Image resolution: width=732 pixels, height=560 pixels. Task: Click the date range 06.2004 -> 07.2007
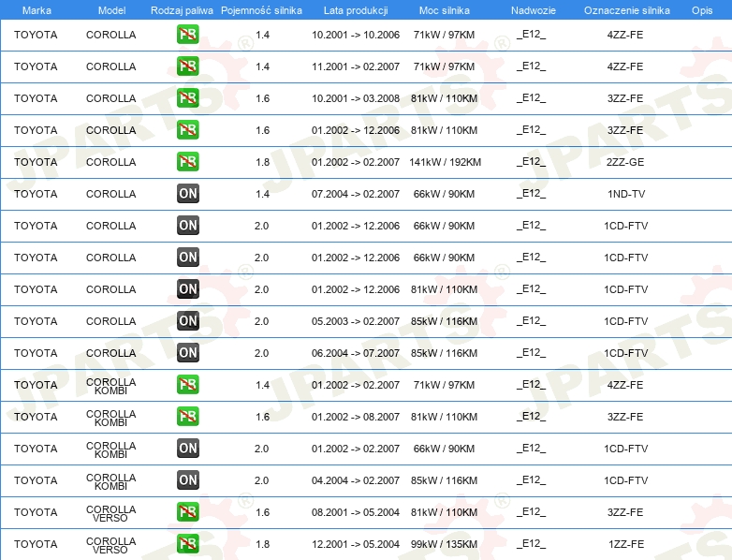tap(356, 353)
